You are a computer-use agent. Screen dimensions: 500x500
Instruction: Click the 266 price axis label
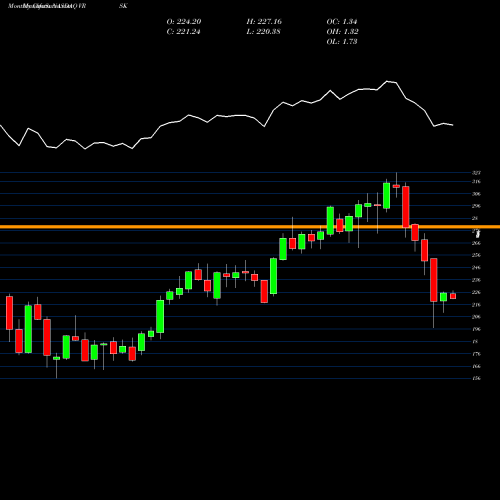[476, 243]
